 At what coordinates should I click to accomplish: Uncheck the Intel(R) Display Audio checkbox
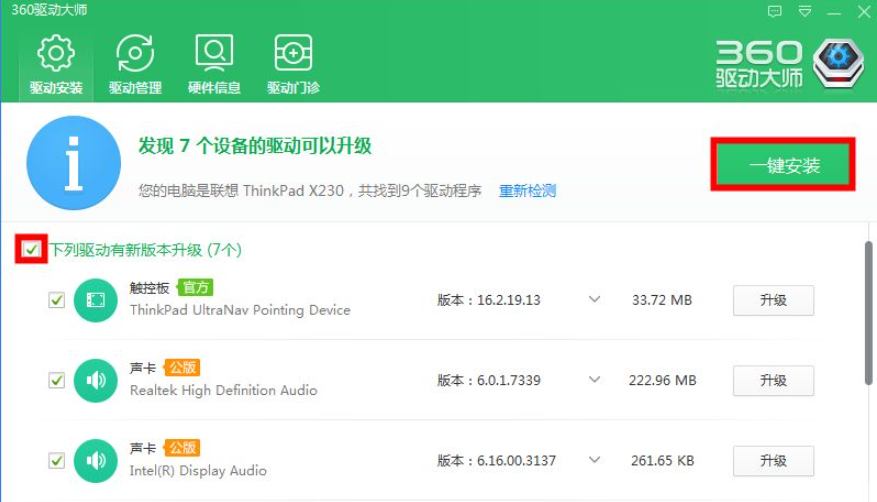tap(57, 460)
